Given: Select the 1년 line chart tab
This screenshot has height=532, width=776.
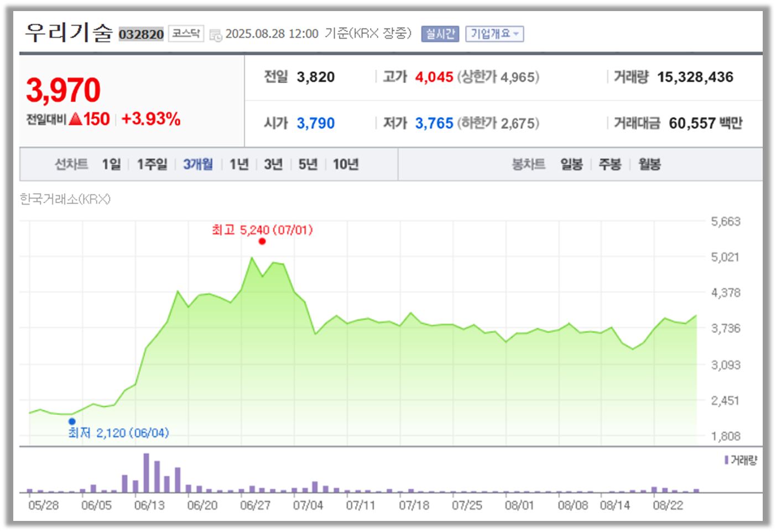Looking at the screenshot, I should pos(239,164).
